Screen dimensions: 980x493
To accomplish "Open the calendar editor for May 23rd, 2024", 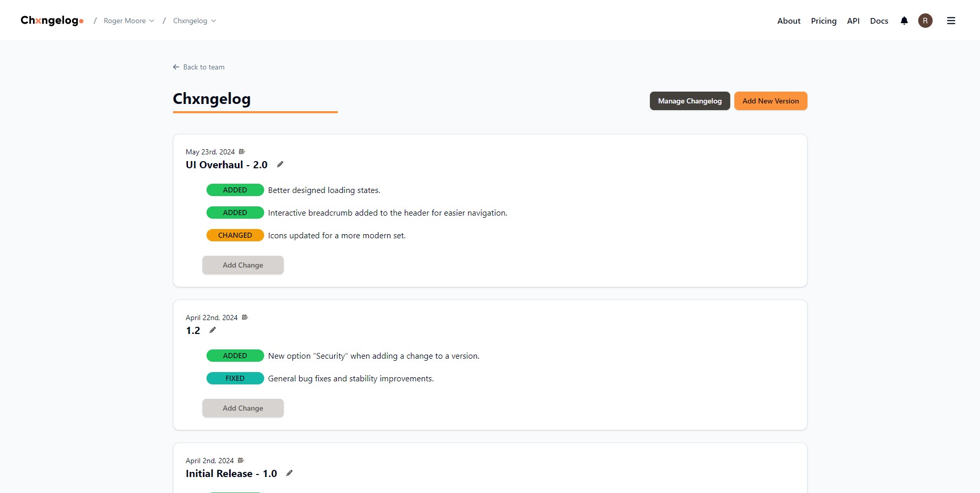I will point(242,151).
